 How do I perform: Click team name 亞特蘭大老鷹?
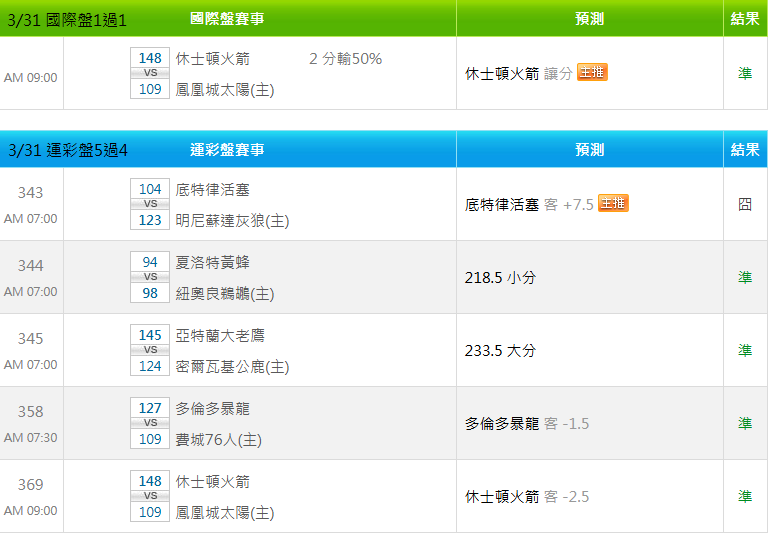coord(220,336)
